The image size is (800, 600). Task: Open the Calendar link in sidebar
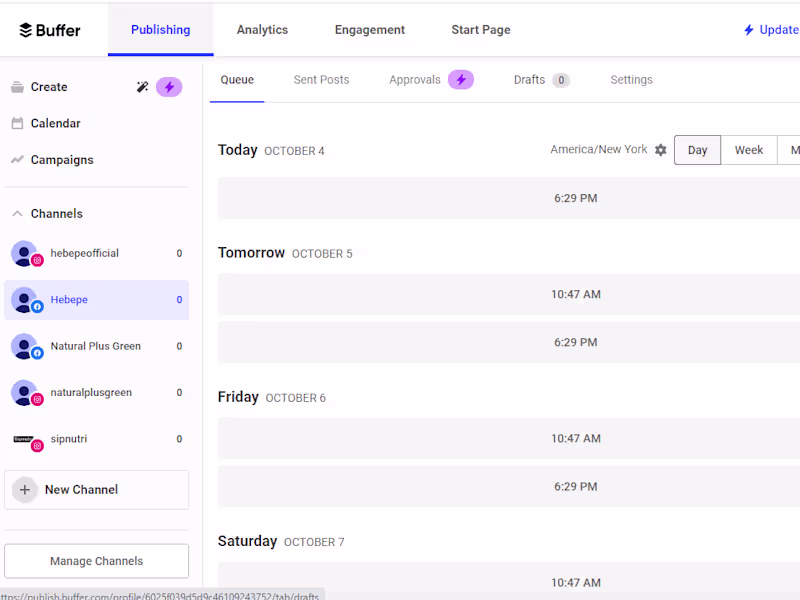pyautogui.click(x=55, y=124)
